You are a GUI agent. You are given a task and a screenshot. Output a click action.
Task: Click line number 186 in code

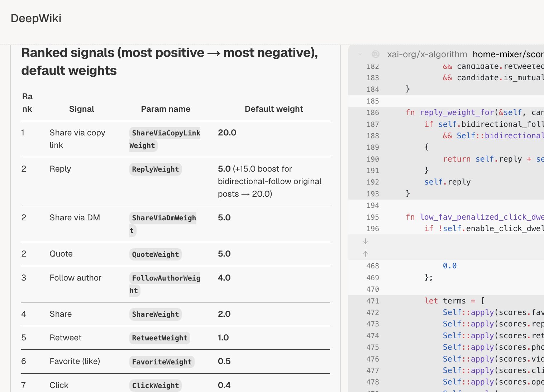click(x=373, y=113)
